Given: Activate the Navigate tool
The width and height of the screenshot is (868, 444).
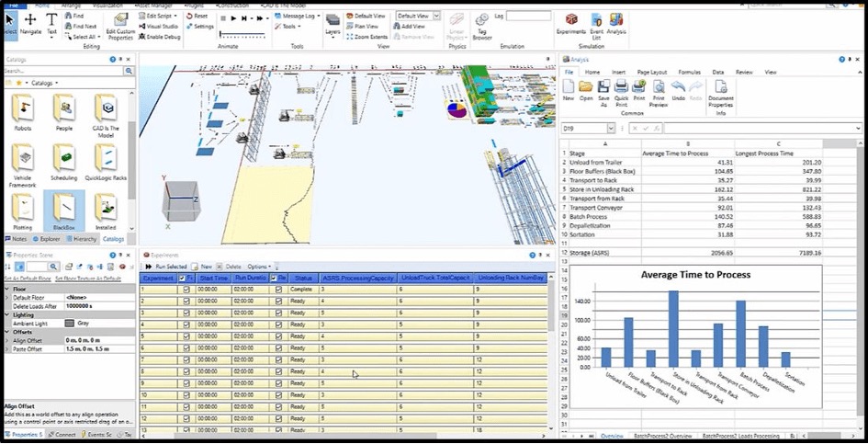Looking at the screenshot, I should point(30,25).
